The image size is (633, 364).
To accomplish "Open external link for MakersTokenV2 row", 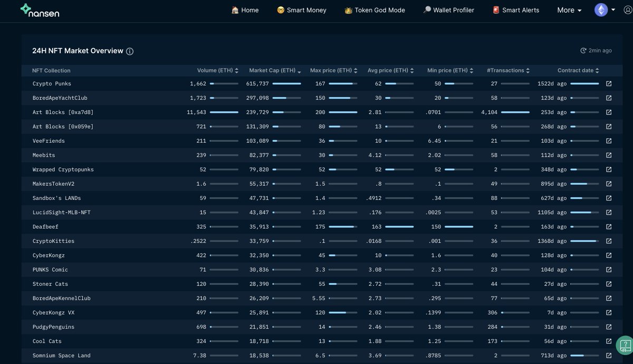I will tap(609, 184).
